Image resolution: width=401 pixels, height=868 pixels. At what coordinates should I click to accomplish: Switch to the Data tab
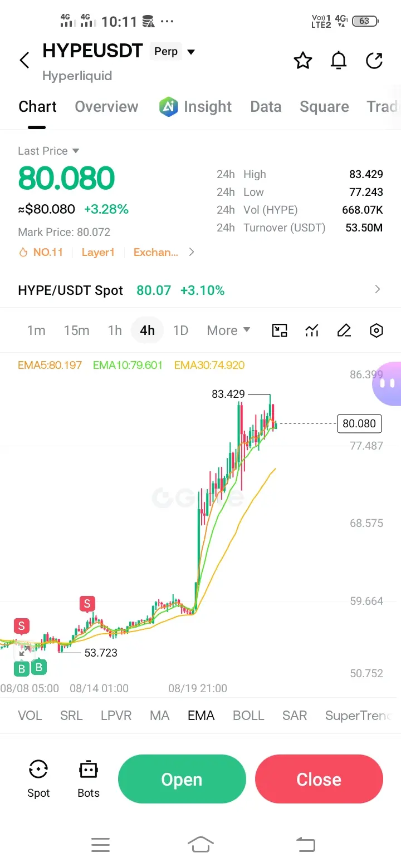(266, 107)
